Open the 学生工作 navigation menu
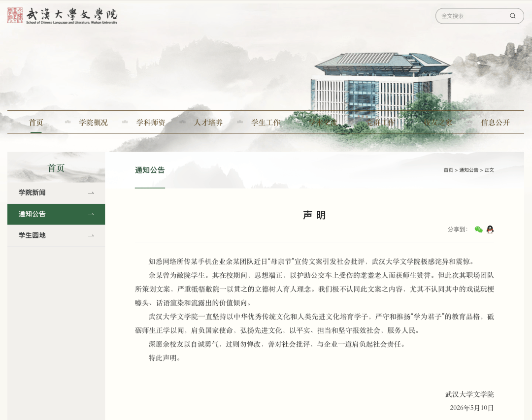Viewport: 532px width, 420px height. [x=266, y=123]
